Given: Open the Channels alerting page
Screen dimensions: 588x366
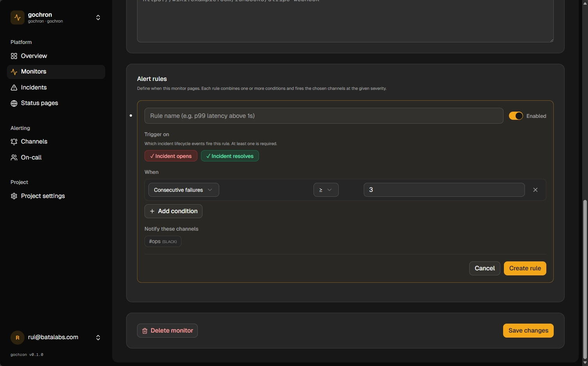Looking at the screenshot, I should coord(56,142).
